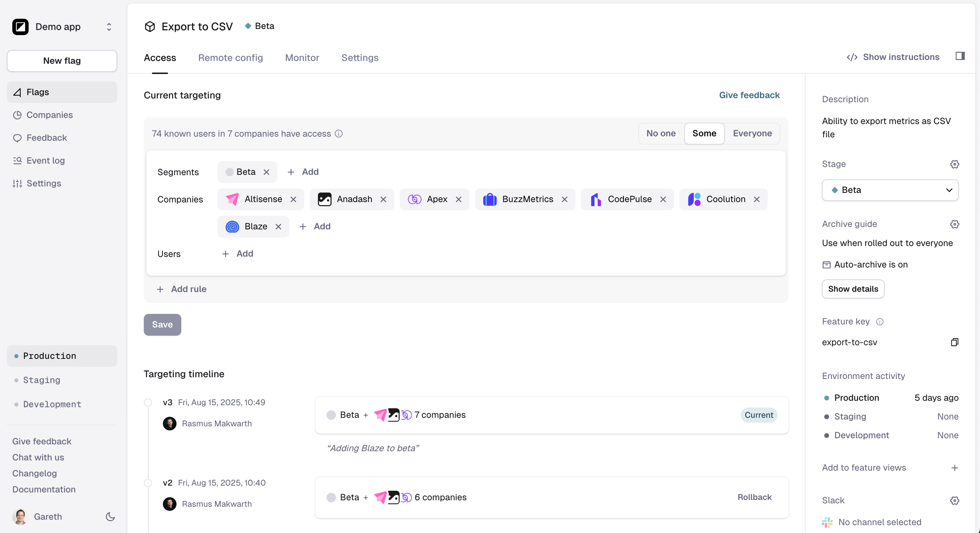Copy the export-to-csv feature key
Screen dimensions: 980x533
(954, 342)
